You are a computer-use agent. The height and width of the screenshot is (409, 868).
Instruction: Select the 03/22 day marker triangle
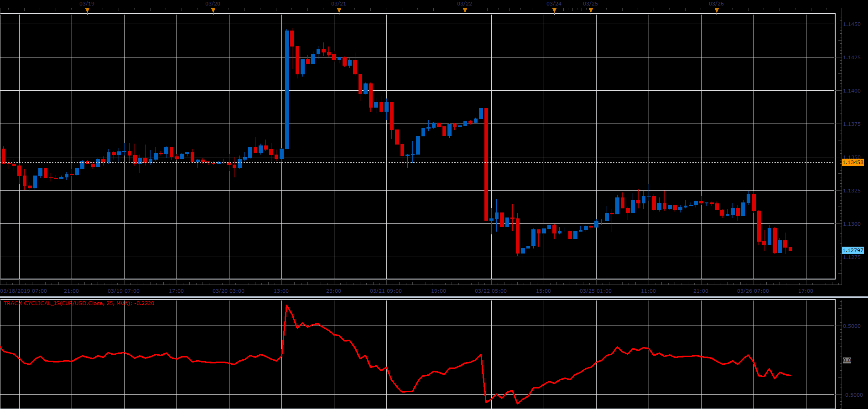[x=465, y=10]
